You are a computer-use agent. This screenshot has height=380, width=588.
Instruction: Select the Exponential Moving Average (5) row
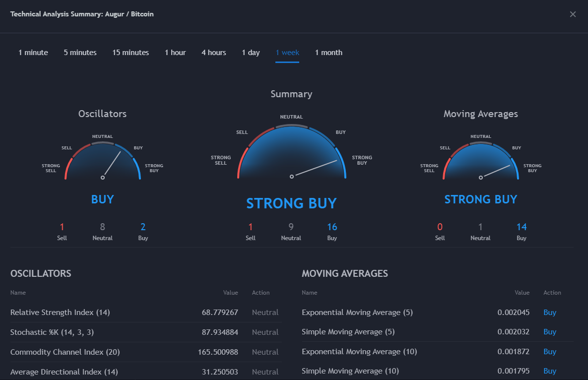[x=438, y=313]
